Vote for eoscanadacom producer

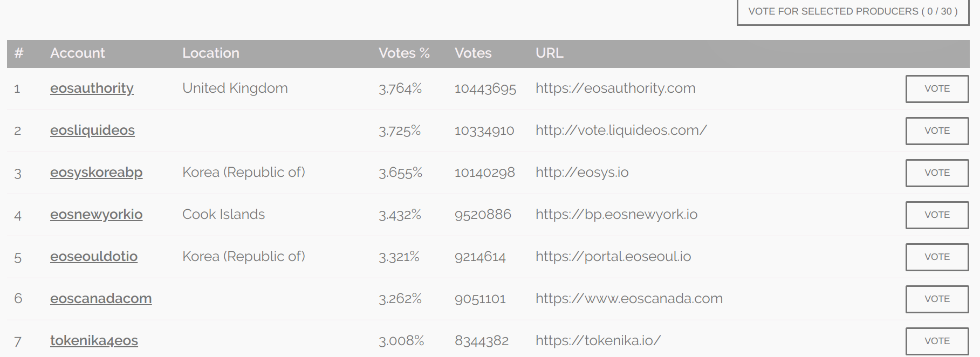tap(937, 299)
